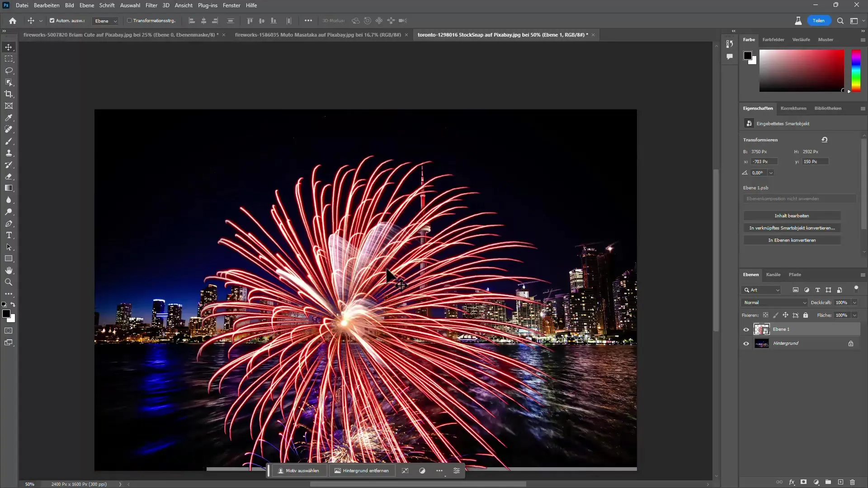Select the Clone Stamp tool

pos(8,153)
